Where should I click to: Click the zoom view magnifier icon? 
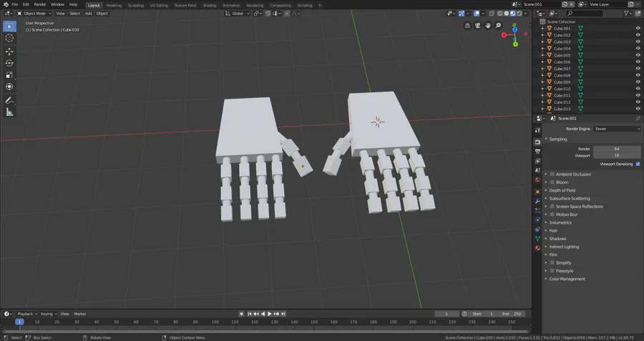pos(498,26)
